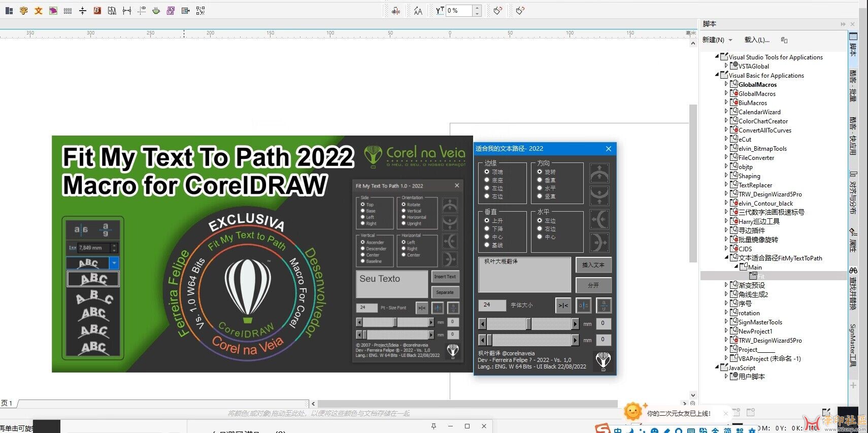Click the split-panels first toolbar icon
Viewport: 868px width, 433px height.
tap(9, 11)
